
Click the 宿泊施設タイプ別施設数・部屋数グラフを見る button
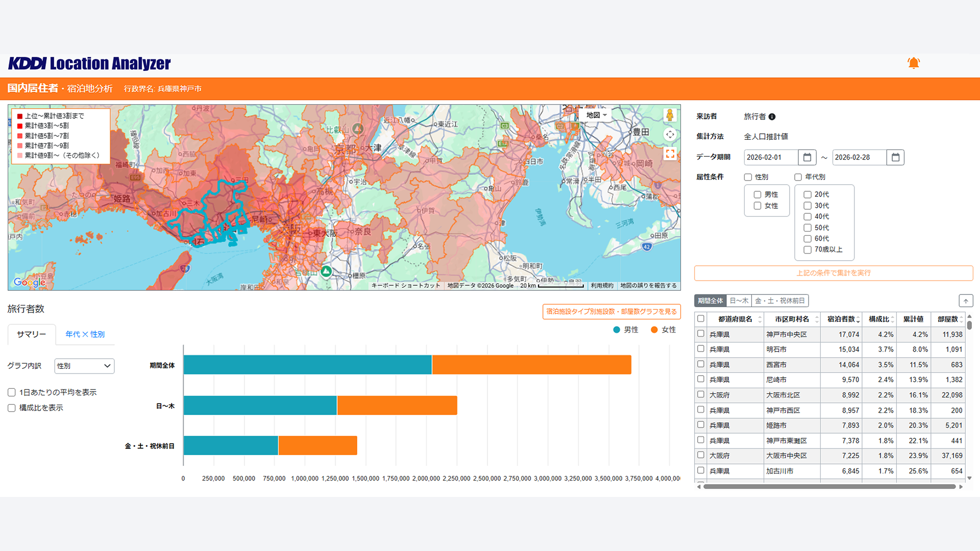click(x=611, y=311)
